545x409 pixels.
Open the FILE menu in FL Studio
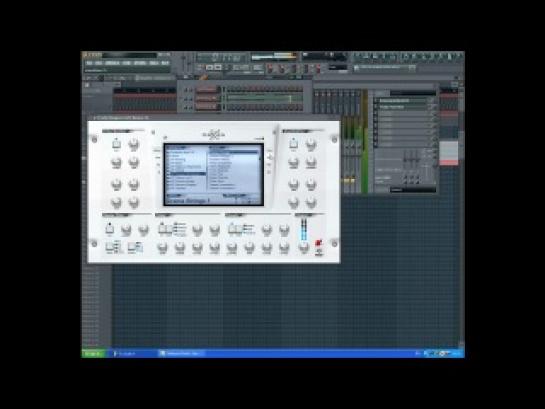(x=89, y=63)
